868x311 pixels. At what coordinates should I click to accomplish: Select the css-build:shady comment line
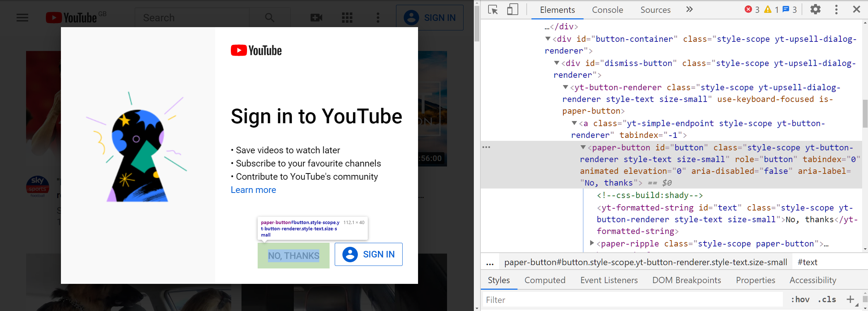pyautogui.click(x=650, y=195)
